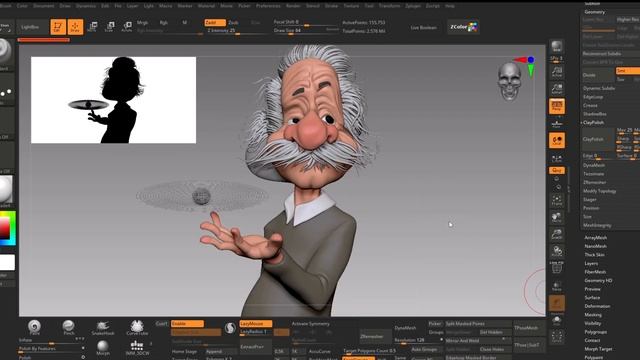Click the Divide button
640x360 pixels.
598,75
